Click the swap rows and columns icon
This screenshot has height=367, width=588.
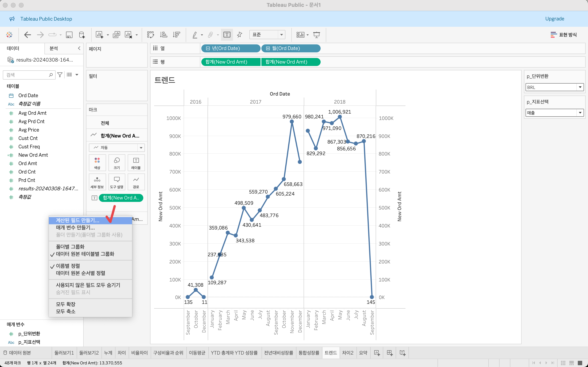pos(150,35)
